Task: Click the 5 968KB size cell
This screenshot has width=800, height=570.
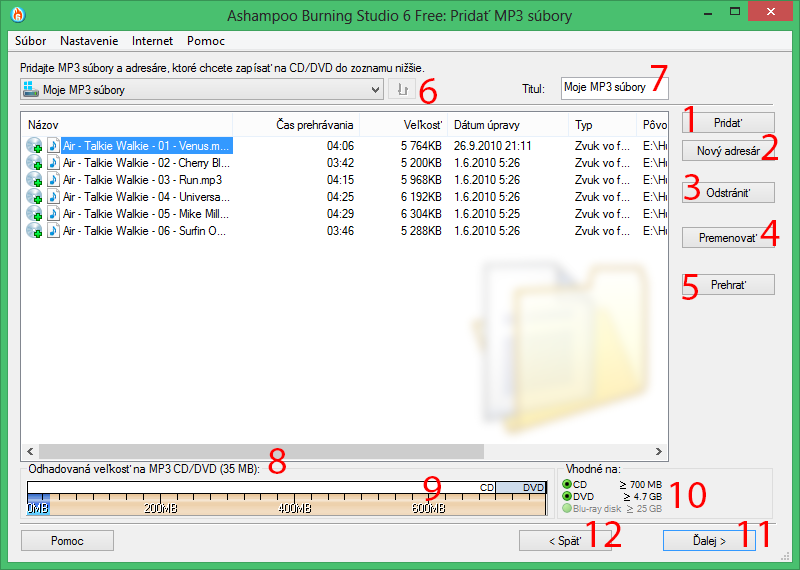Action: [x=421, y=180]
